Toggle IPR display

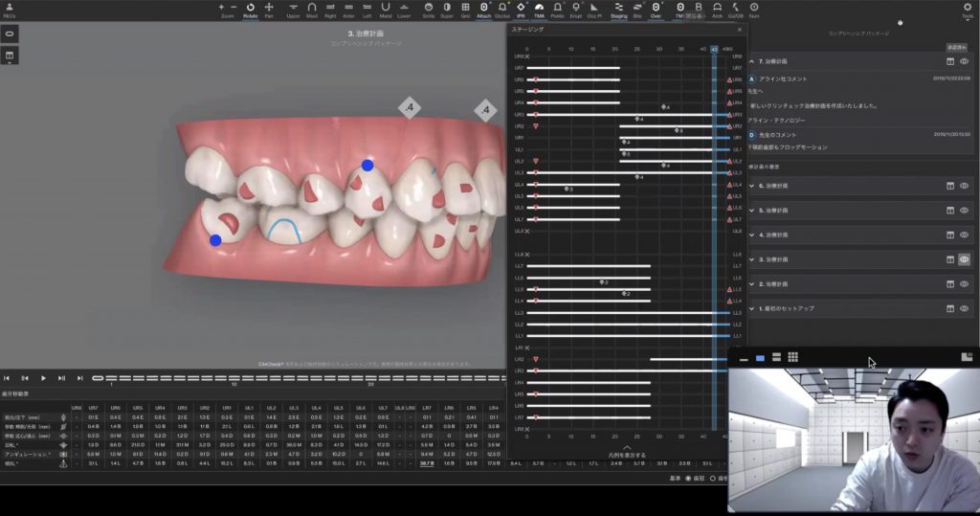point(521,10)
